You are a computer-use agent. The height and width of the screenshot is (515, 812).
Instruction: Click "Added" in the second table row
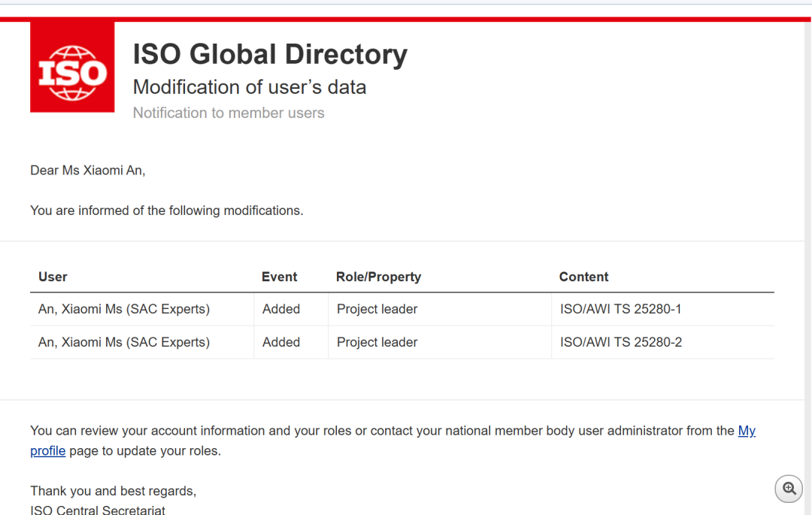coord(281,342)
